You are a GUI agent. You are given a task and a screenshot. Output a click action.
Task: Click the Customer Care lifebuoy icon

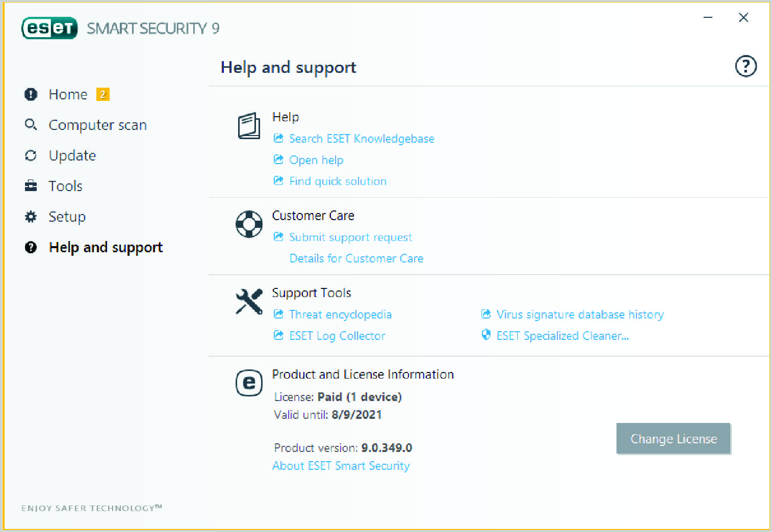coord(249,224)
